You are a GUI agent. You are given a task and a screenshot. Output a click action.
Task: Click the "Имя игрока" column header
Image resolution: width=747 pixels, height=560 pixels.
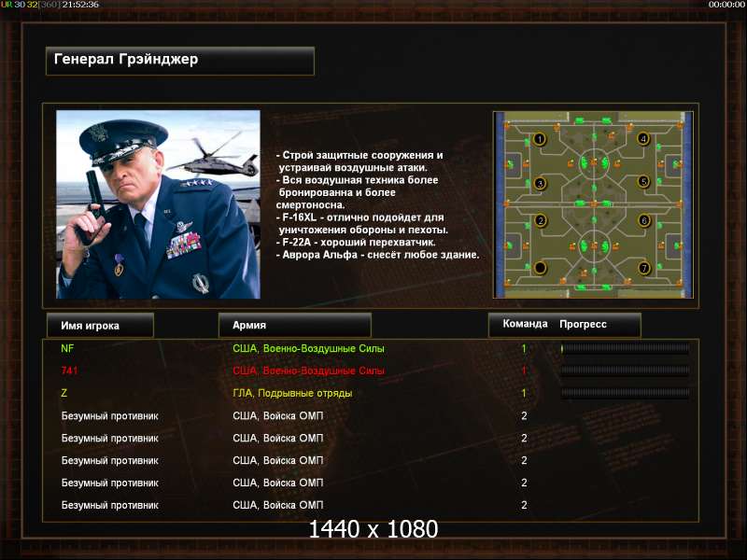(x=100, y=326)
